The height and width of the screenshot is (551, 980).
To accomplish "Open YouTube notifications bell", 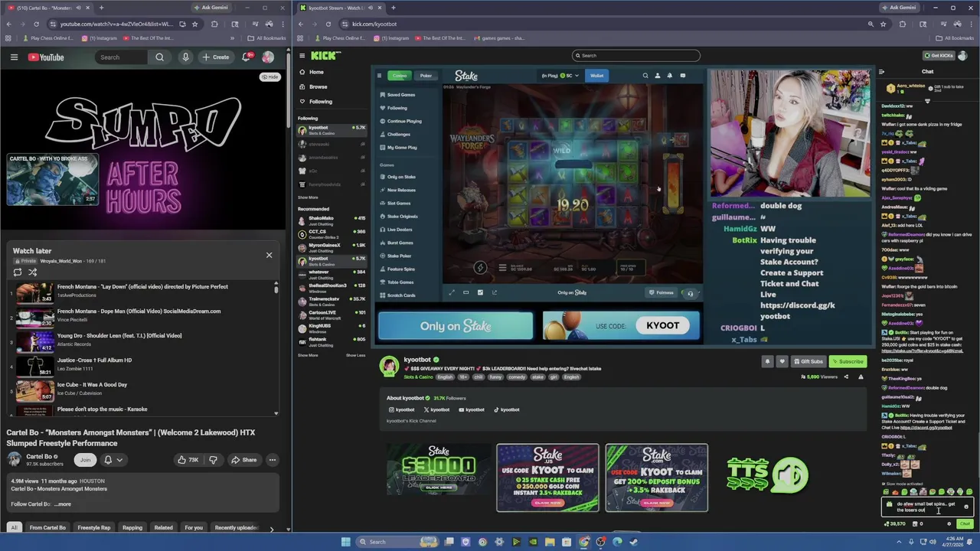I will 247,57.
